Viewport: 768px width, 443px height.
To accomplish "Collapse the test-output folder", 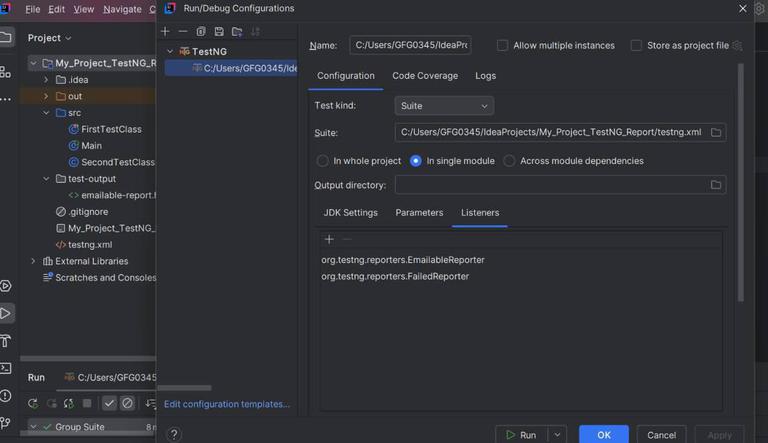I will 46,178.
